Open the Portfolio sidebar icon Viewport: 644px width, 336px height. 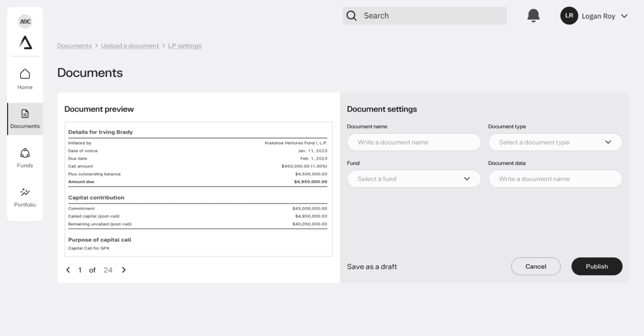pos(25,192)
